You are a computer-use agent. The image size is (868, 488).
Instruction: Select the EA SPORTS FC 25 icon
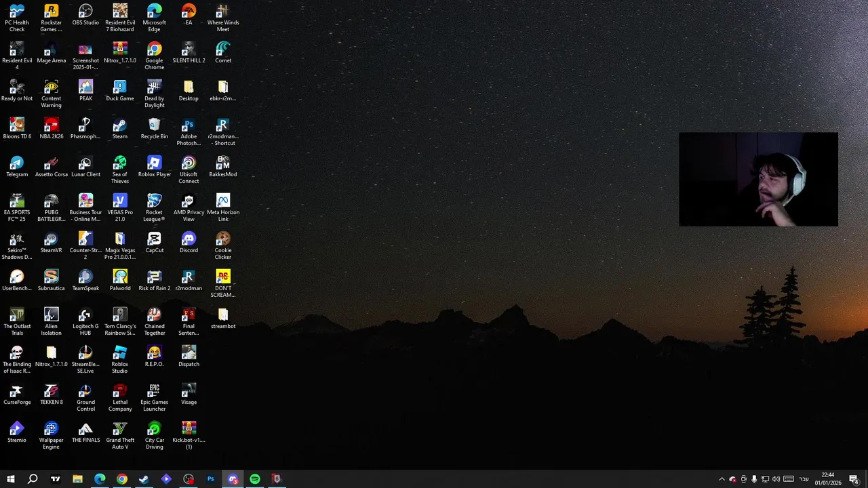click(17, 207)
